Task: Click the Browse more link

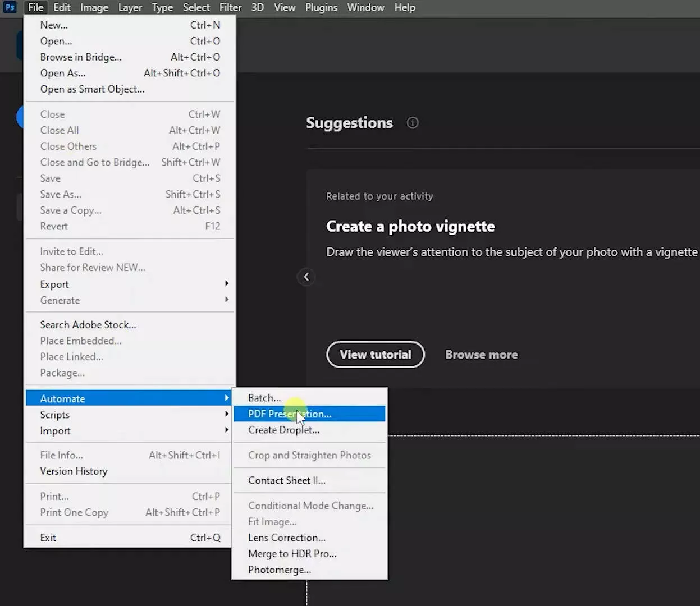Action: click(x=482, y=355)
